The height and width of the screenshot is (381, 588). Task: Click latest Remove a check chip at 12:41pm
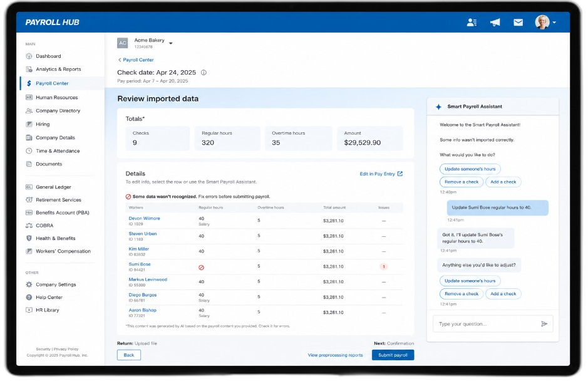point(462,294)
